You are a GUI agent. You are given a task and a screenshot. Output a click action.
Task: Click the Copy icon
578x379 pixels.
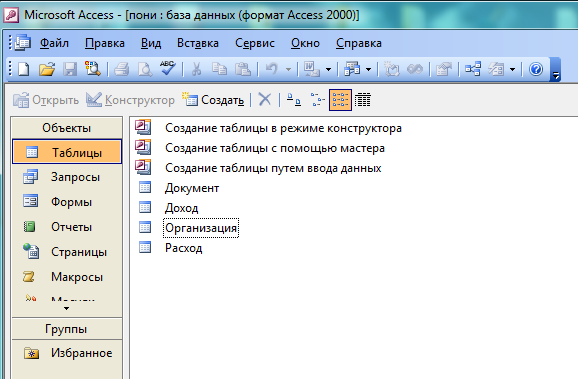220,69
